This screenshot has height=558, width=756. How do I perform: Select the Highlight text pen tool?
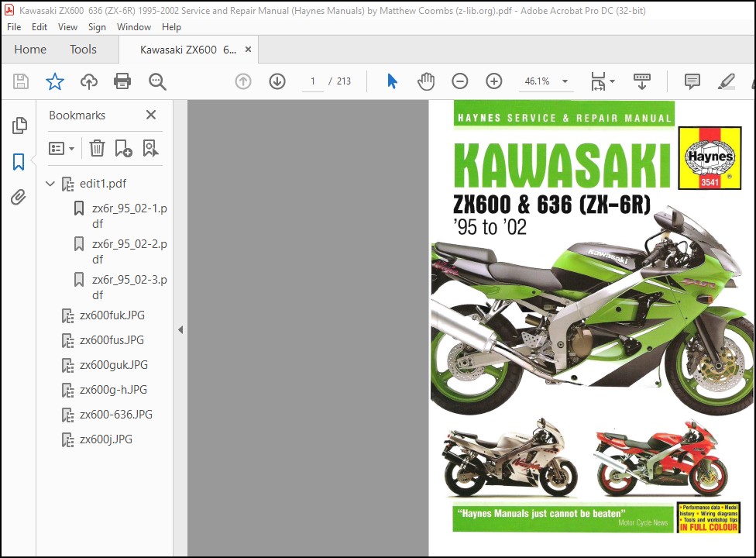[x=727, y=81]
